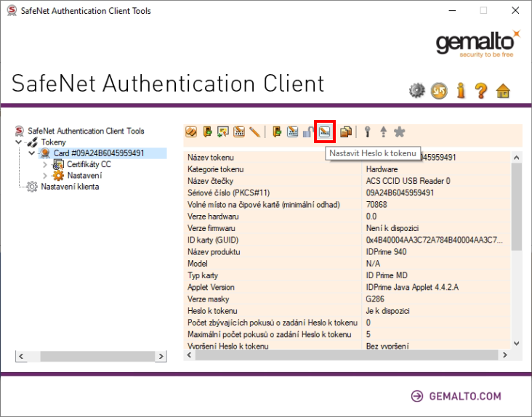The image size is (532, 417).
Task: Click the Import Certificate icon
Action: pyautogui.click(x=223, y=131)
